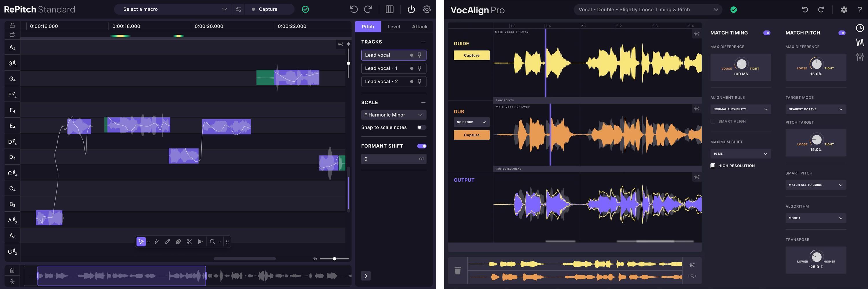This screenshot has width=868, height=289.
Task: Click the loop icon below the lock
Action: pos(12,35)
